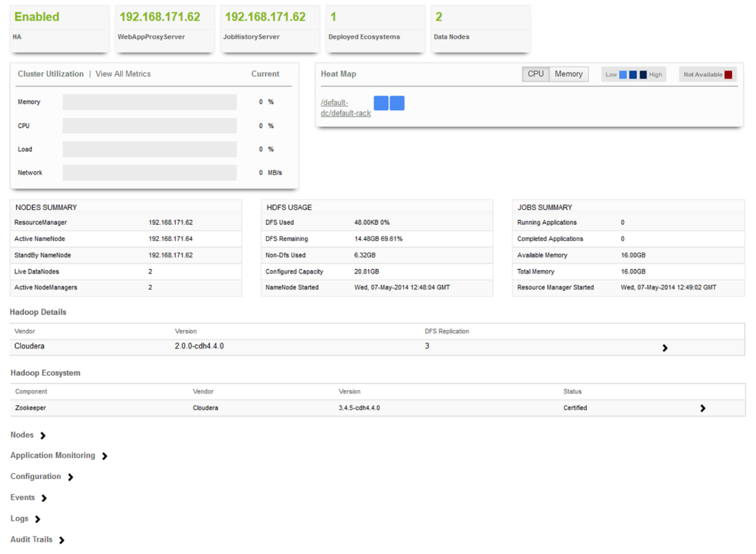Click the HA Enabled status tile

(59, 29)
